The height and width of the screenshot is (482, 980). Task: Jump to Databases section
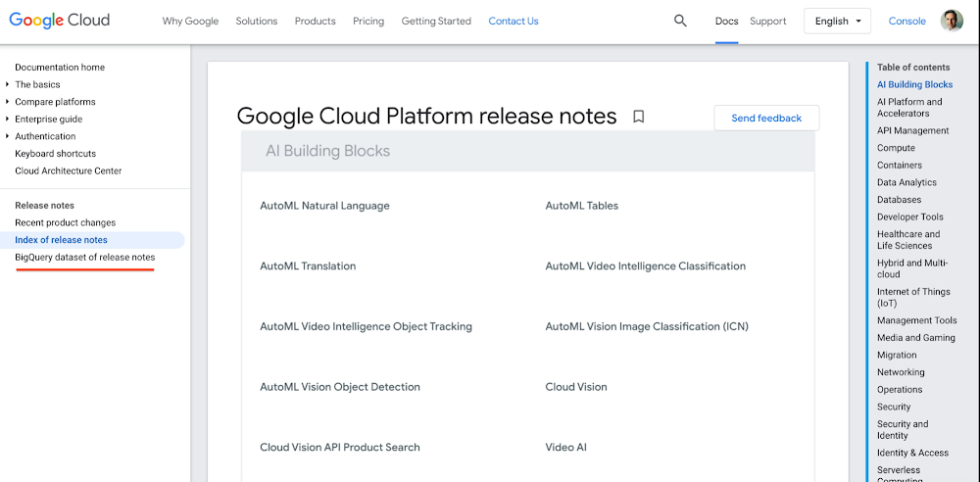pyautogui.click(x=899, y=200)
